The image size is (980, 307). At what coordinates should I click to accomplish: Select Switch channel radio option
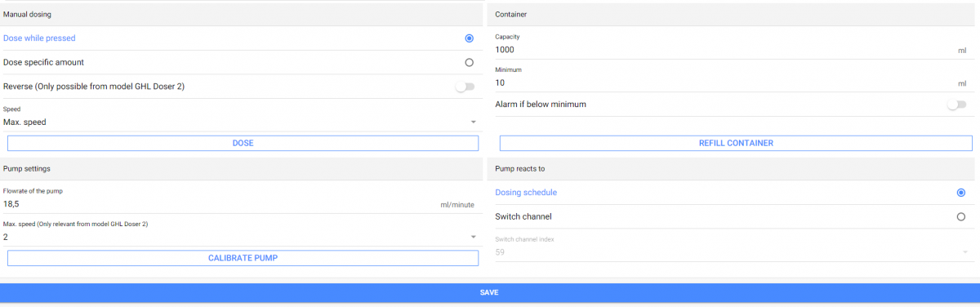(x=960, y=217)
